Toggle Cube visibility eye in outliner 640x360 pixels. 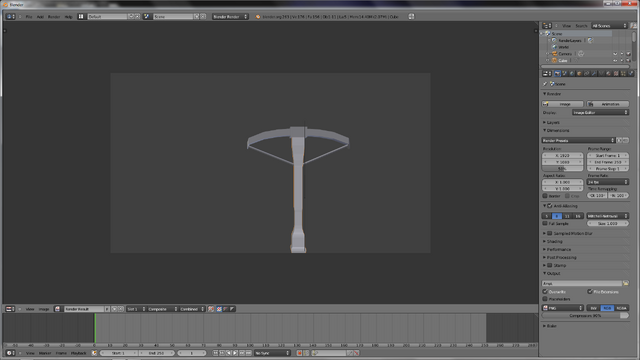point(615,60)
